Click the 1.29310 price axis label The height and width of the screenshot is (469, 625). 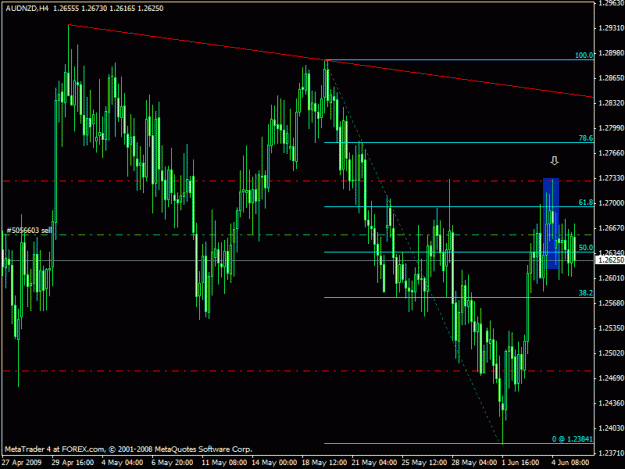tap(611, 28)
